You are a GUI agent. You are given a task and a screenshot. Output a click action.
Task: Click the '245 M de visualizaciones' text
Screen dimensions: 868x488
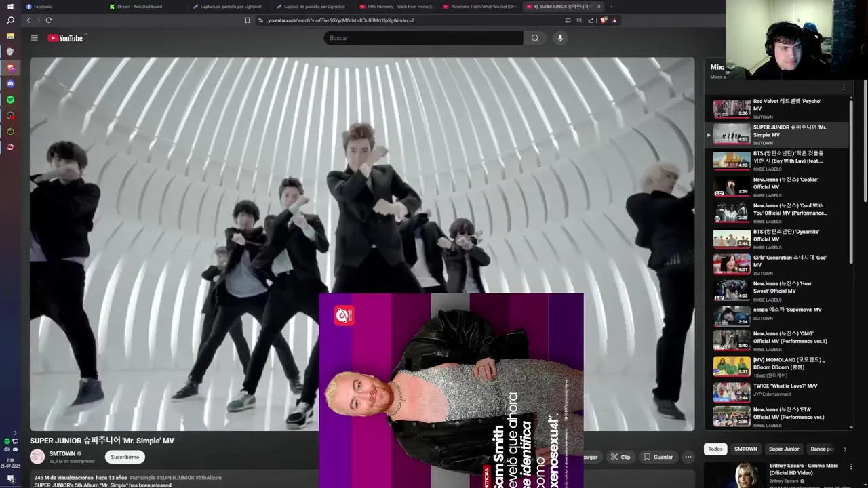pos(63,478)
